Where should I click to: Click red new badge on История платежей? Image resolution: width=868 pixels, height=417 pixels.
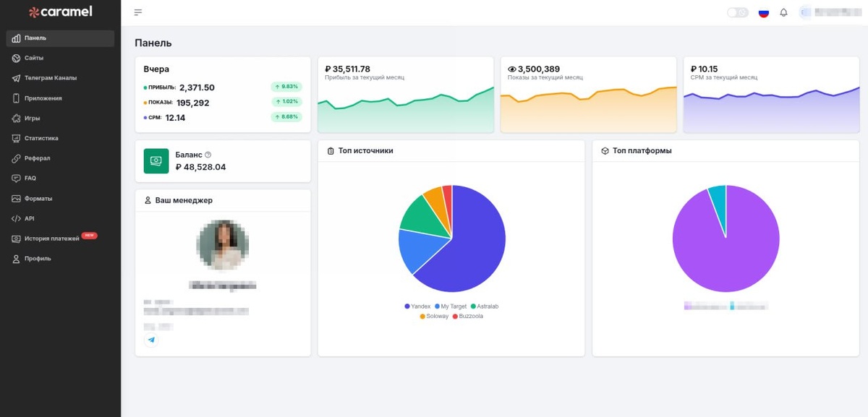pos(89,236)
